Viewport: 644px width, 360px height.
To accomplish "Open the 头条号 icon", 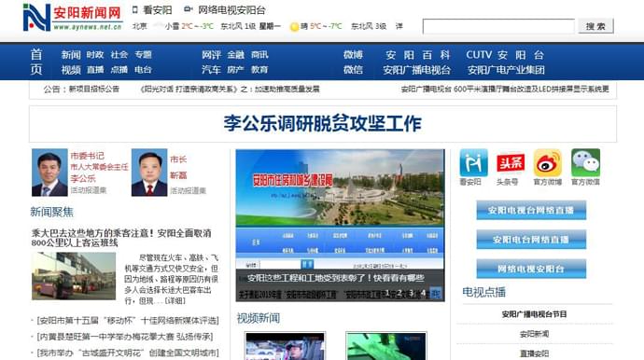I will [x=511, y=163].
